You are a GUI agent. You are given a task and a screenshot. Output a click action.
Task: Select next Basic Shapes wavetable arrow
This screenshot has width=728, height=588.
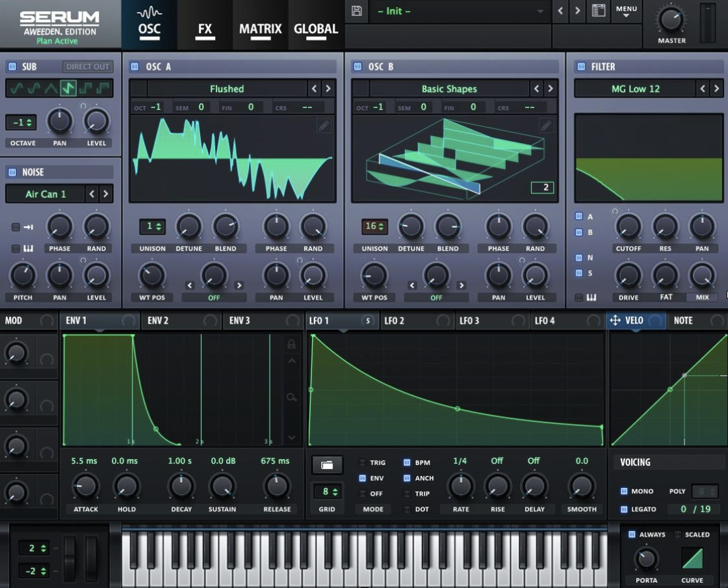550,88
